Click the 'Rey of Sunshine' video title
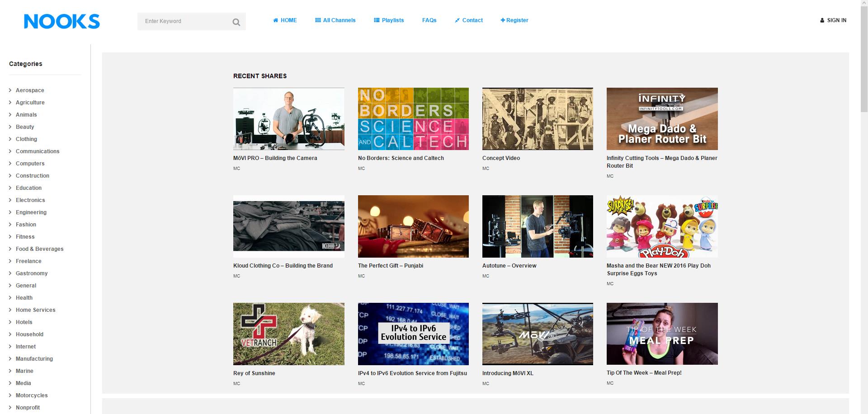 pos(254,373)
